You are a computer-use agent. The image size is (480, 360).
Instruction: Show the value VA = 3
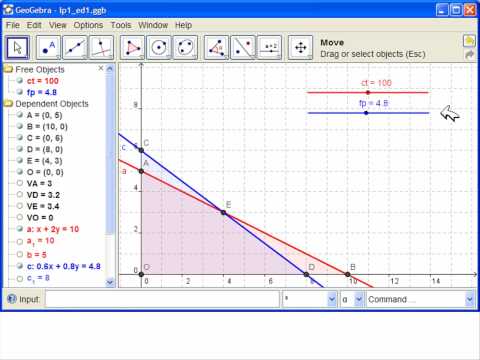coord(20,183)
